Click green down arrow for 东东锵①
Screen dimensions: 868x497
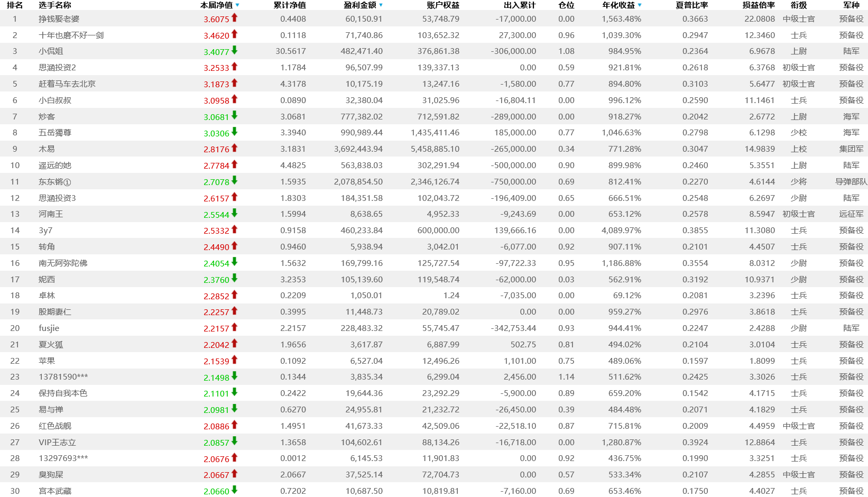(234, 180)
